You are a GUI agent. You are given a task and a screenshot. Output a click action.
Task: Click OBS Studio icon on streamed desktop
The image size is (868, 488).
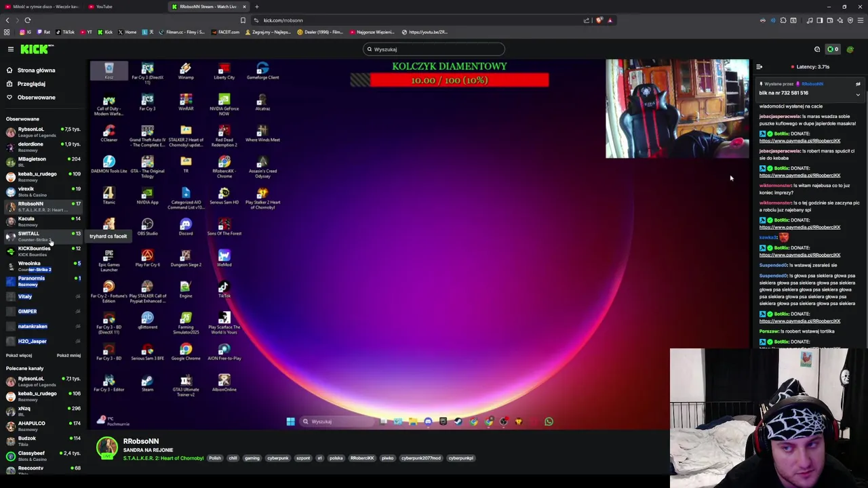pos(147,227)
